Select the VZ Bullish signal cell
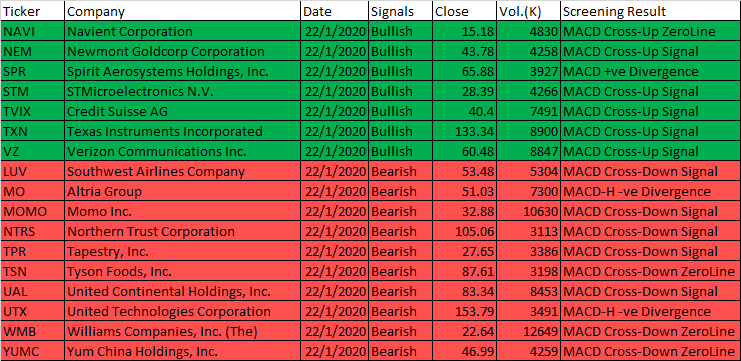 click(400, 151)
